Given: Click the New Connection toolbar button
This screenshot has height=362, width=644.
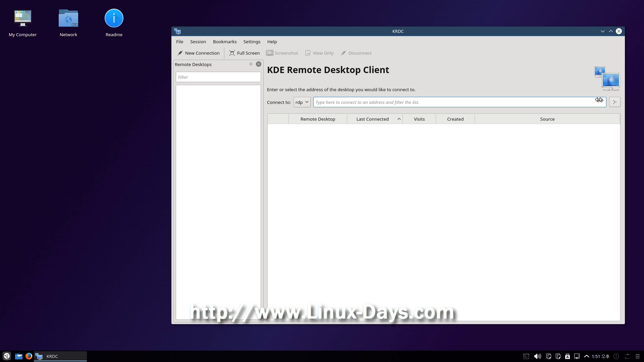Looking at the screenshot, I should click(198, 53).
